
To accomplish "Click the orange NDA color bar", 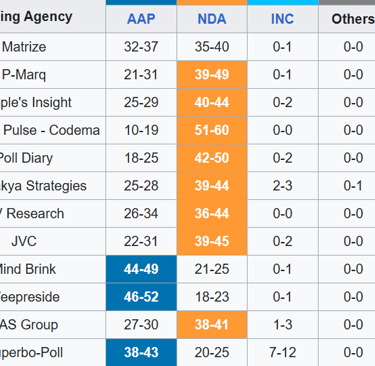I will [x=212, y=2].
